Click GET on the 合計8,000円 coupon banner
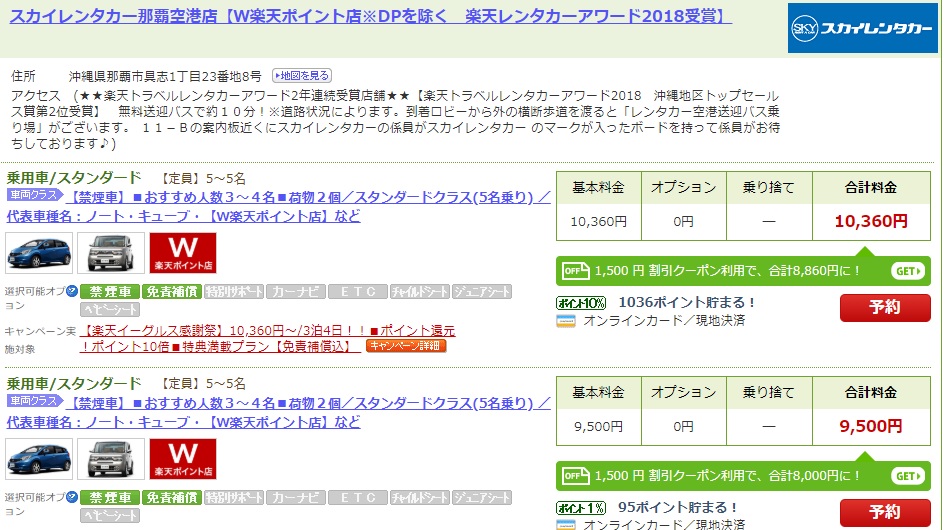This screenshot has width=947, height=530. click(x=908, y=476)
